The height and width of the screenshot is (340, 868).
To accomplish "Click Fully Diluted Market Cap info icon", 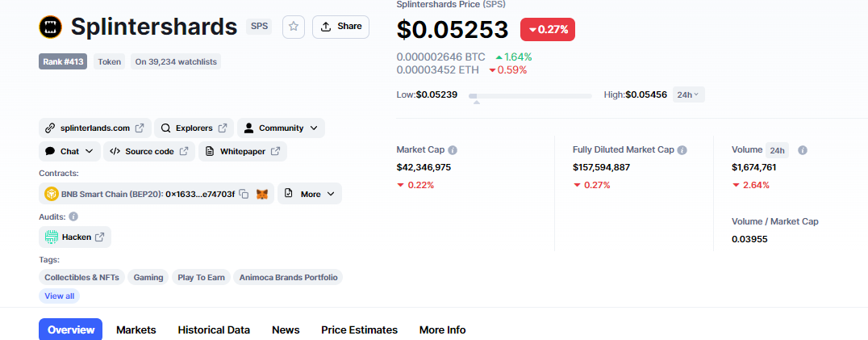I will [682, 150].
